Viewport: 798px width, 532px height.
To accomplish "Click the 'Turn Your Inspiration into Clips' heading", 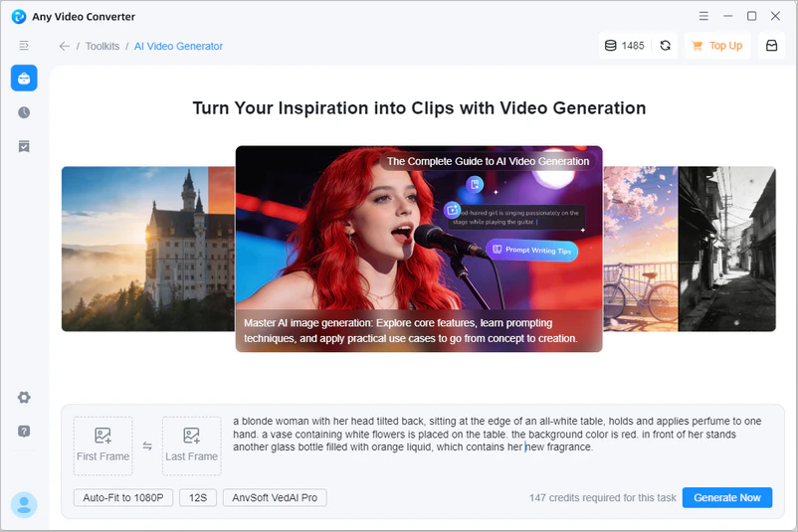I will click(419, 108).
